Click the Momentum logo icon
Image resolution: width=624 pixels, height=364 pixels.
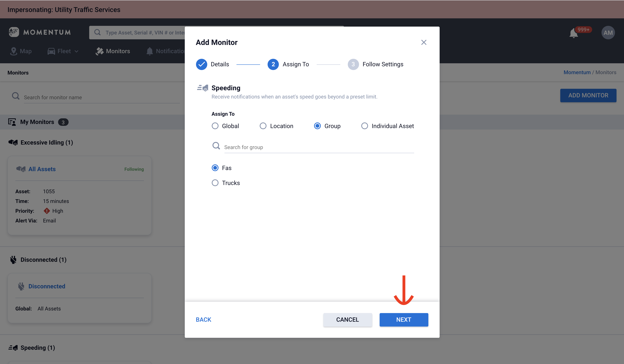coord(14,32)
